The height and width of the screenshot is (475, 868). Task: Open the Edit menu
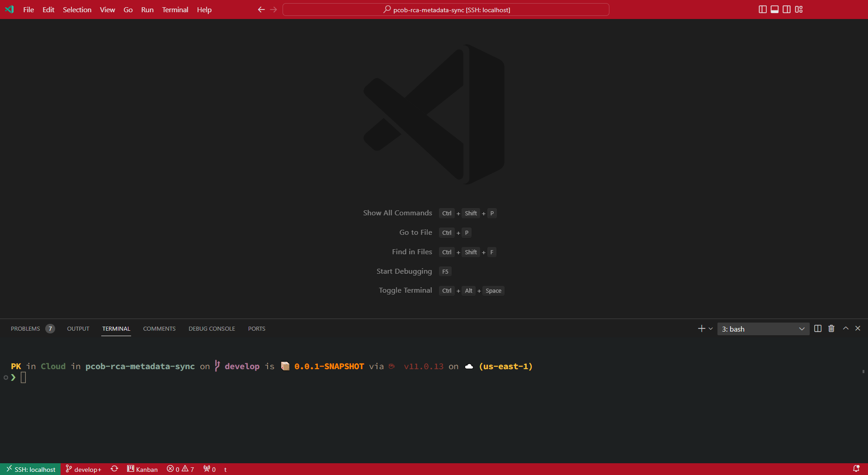tap(48, 9)
